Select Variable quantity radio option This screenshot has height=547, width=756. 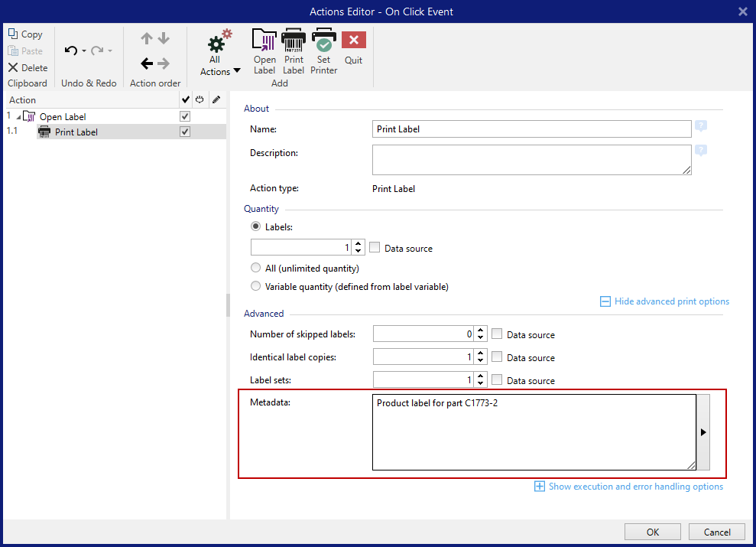[256, 287]
